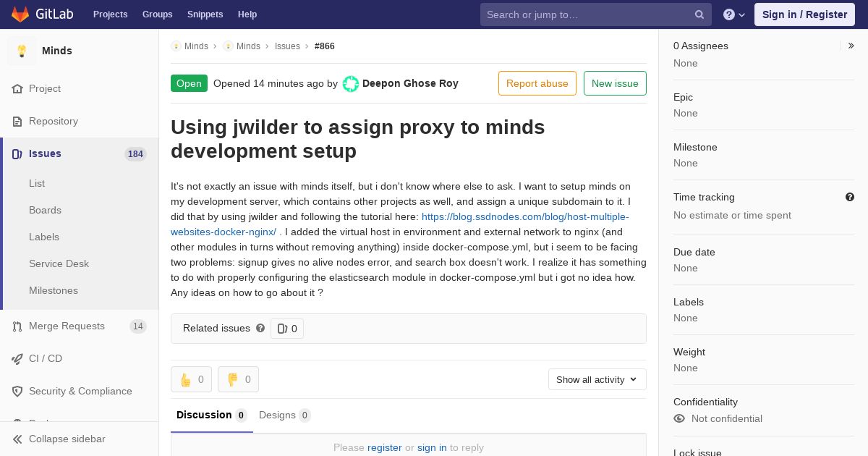Click the Time tracking help icon
This screenshot has height=456, width=868.
(x=850, y=197)
